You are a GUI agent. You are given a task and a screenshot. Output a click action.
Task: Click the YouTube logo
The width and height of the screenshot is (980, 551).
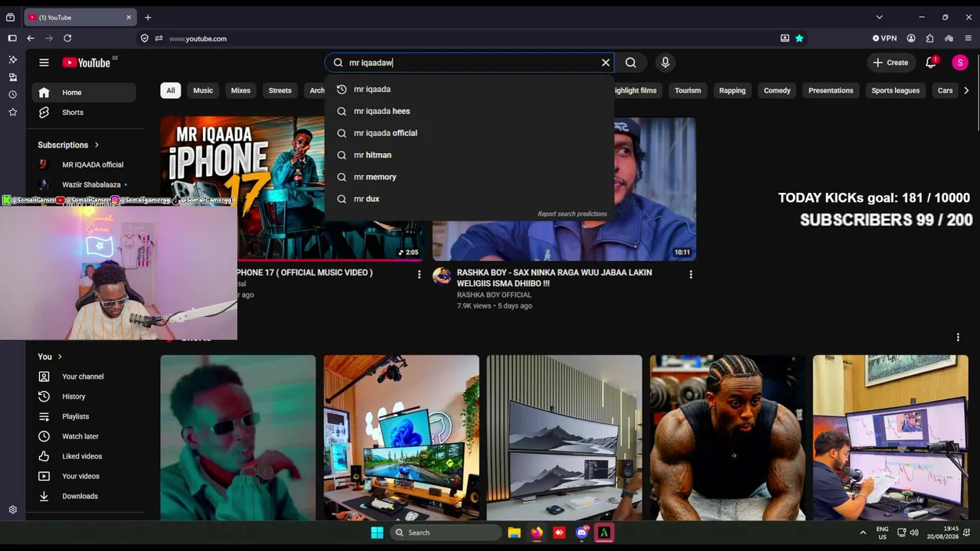coord(87,63)
